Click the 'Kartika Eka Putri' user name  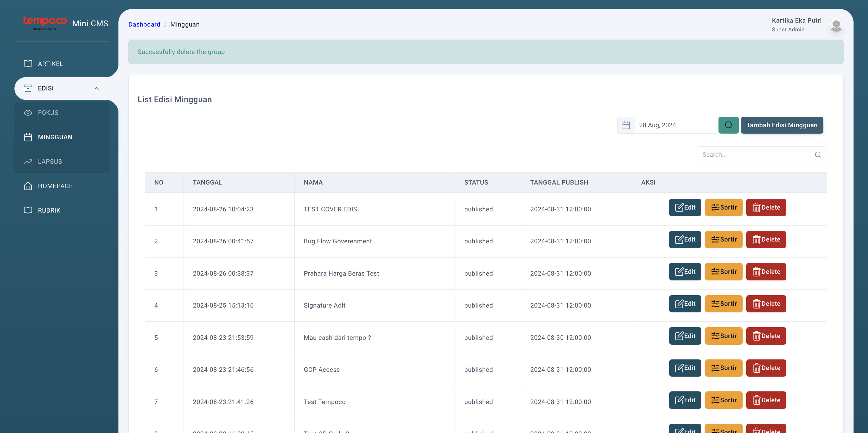pos(797,20)
